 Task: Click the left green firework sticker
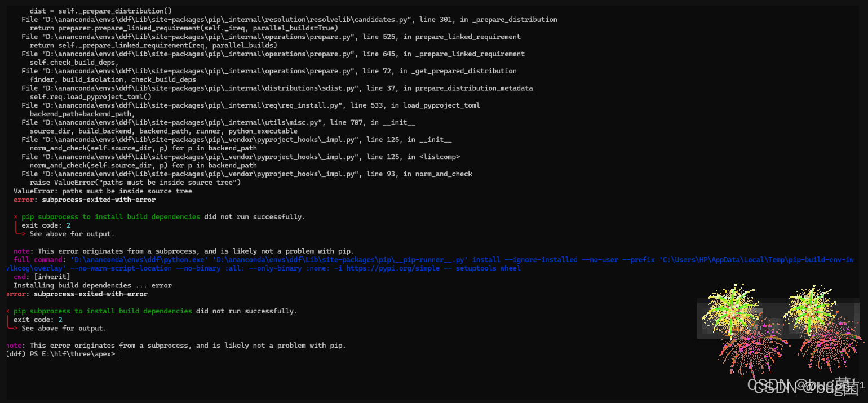pos(731,311)
